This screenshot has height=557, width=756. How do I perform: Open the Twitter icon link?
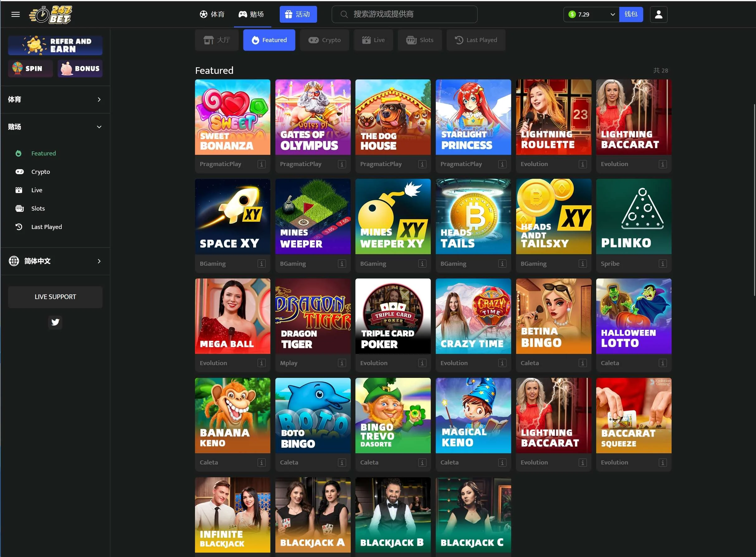point(55,322)
